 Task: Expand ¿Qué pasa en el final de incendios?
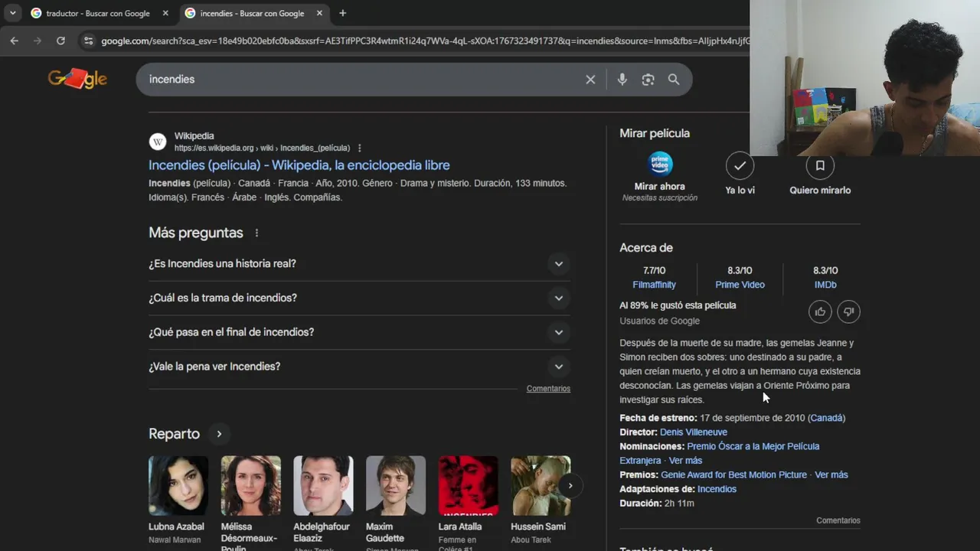pyautogui.click(x=359, y=332)
